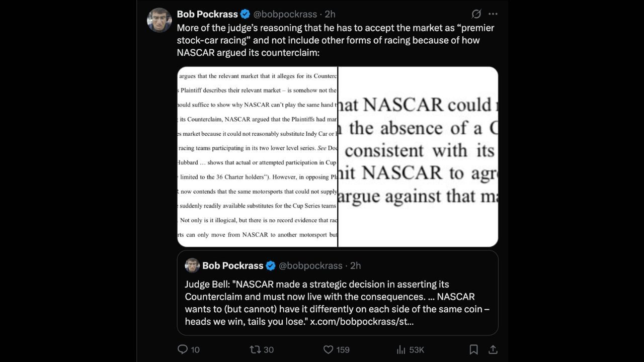Screen dimensions: 644x362
Task: View the court document image attachment
Action: (337, 156)
